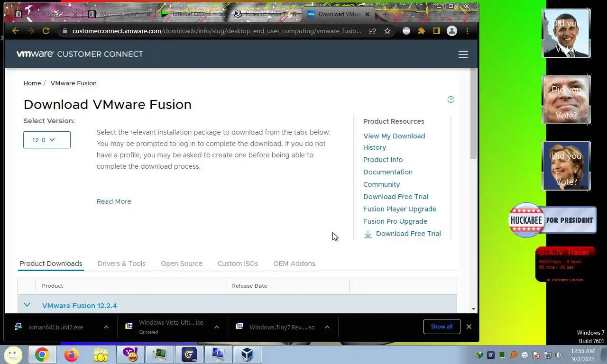Open a new browser tab with plus
Image resolution: width=607 pixels, height=364 pixels.
(x=385, y=14)
